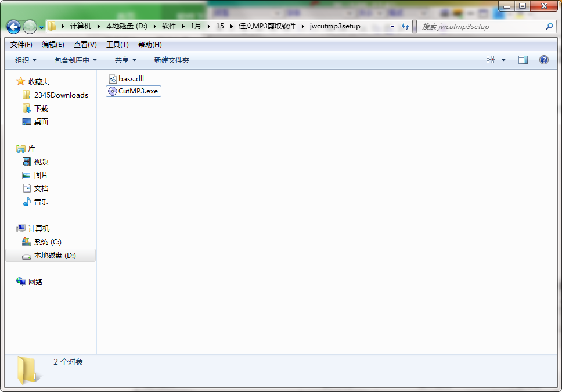This screenshot has width=562, height=392.
Task: Open 系统 (C:) drive
Action: [48, 242]
